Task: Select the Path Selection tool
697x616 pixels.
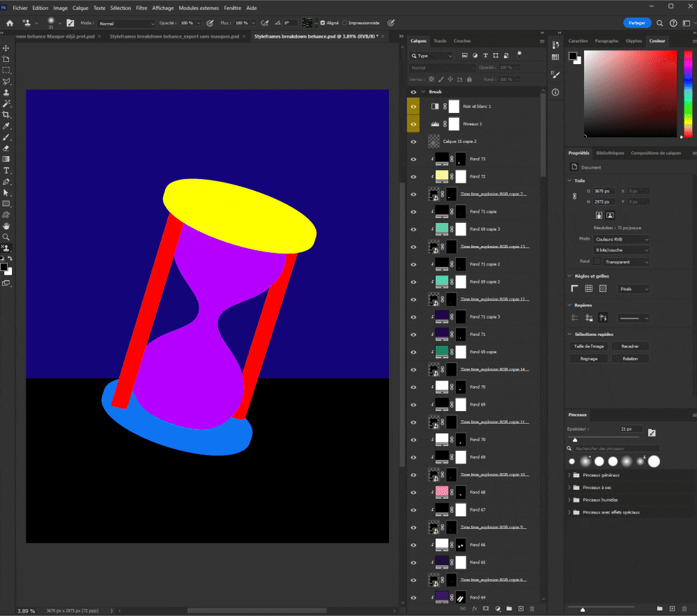Action: tap(6, 193)
